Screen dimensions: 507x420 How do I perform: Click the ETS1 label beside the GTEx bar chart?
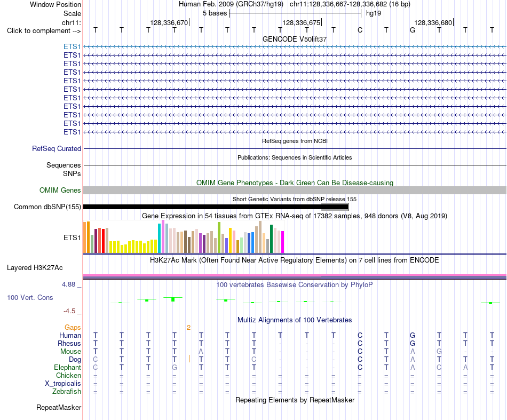click(72, 237)
